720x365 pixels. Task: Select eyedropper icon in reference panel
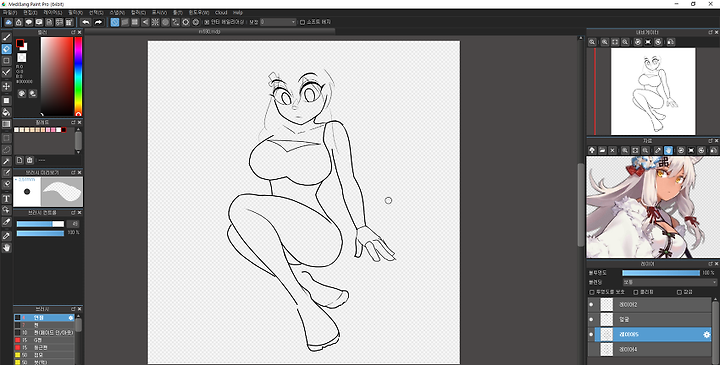click(x=658, y=150)
